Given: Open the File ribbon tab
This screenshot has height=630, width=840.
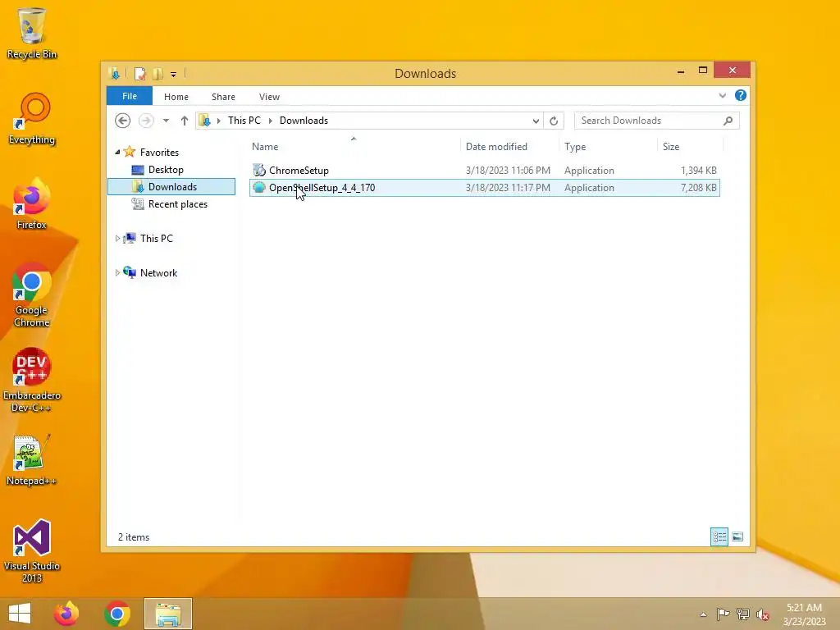Looking at the screenshot, I should (130, 96).
